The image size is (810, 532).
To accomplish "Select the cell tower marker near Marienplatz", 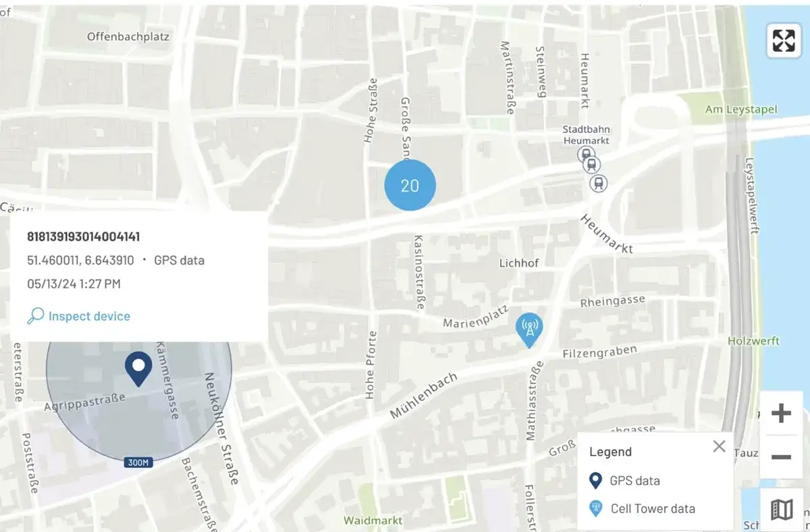I will point(529,330).
